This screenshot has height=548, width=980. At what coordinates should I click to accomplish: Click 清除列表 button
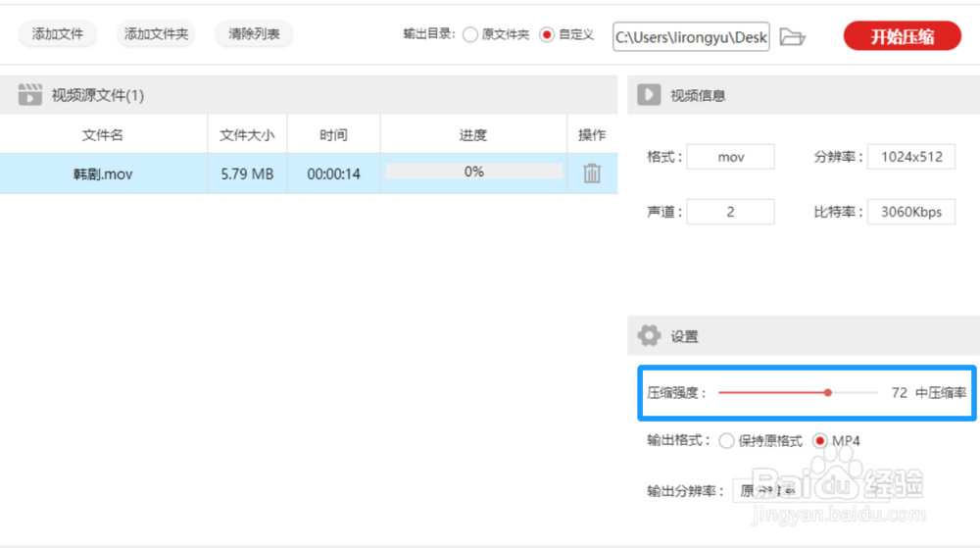[x=254, y=33]
